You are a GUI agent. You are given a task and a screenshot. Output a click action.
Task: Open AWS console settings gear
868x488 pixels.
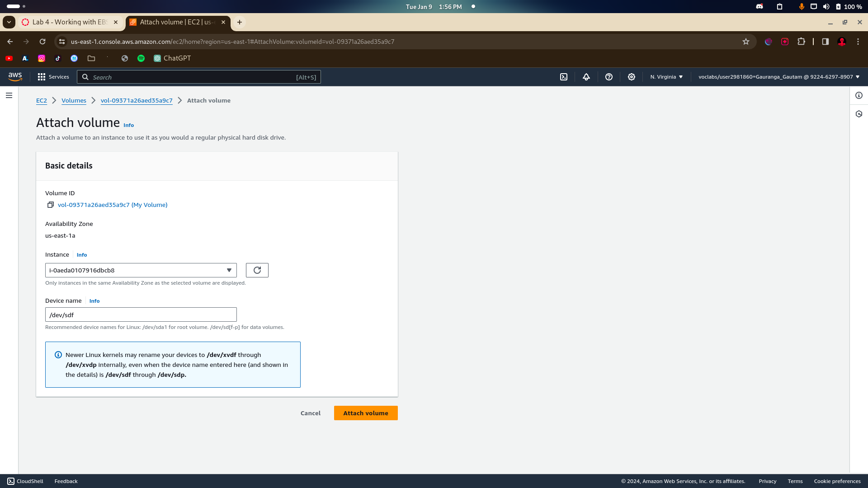click(632, 77)
